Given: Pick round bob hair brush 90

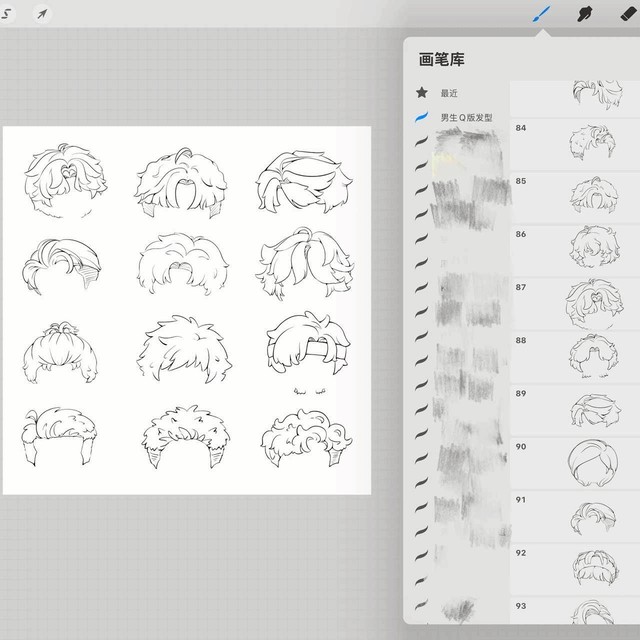Looking at the screenshot, I should point(575,463).
